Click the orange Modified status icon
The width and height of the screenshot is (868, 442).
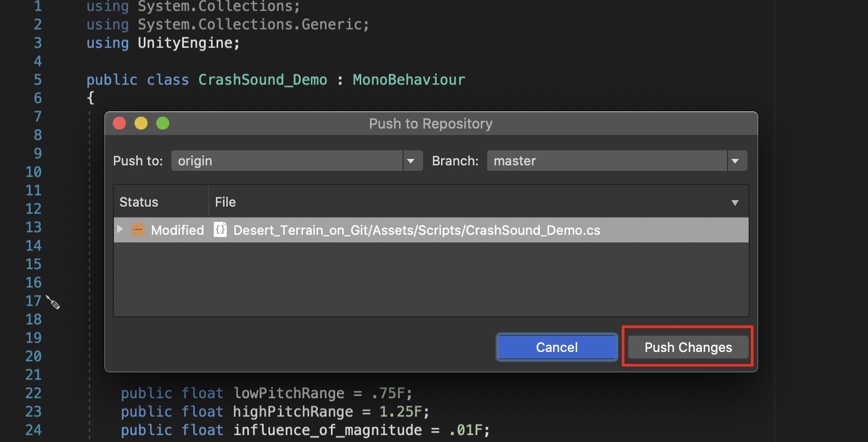click(138, 230)
